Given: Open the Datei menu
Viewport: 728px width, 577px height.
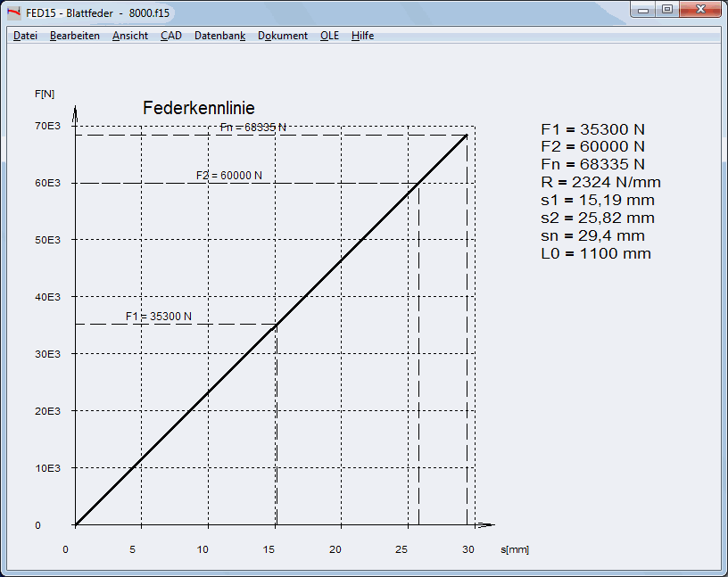Looking at the screenshot, I should tap(25, 36).
